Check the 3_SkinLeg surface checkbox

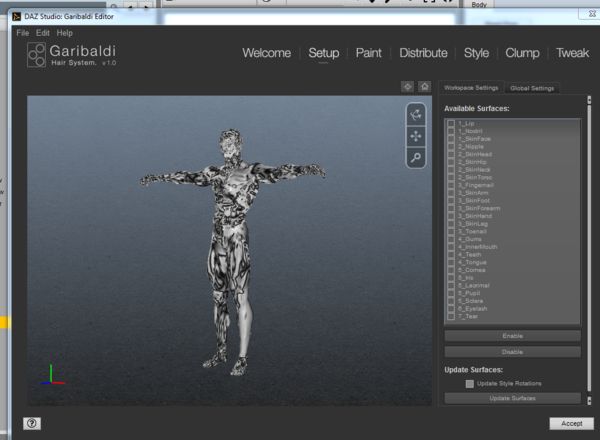point(451,224)
